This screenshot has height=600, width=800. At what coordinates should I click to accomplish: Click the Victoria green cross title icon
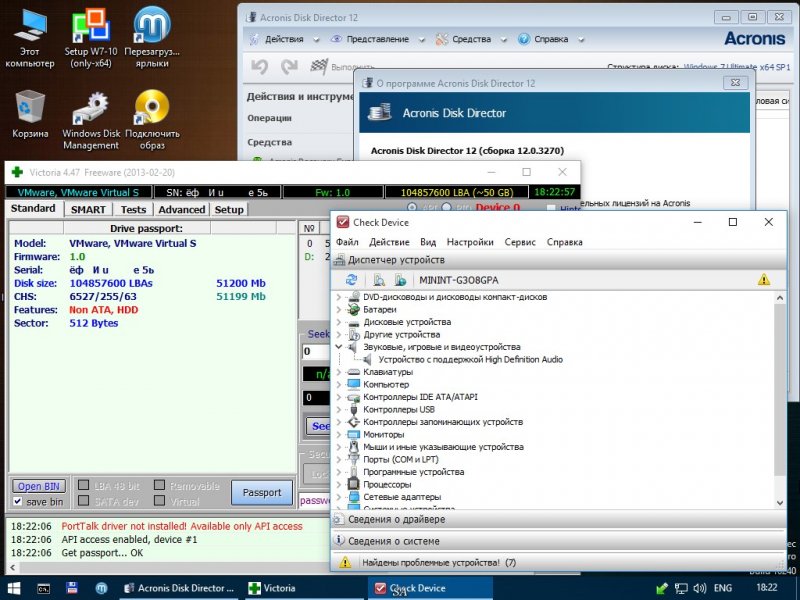[x=17, y=172]
